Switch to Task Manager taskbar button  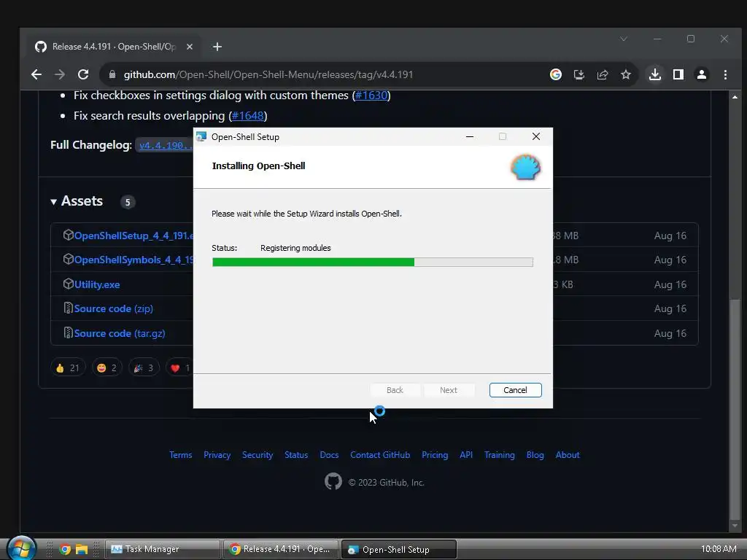162,549
